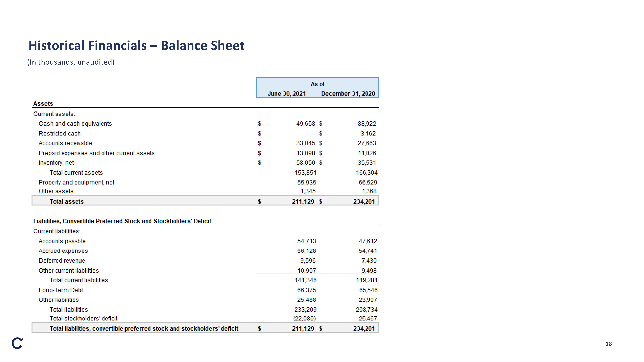Select total current liabilities value 119,281
This screenshot has width=644, height=362.
pos(367,280)
